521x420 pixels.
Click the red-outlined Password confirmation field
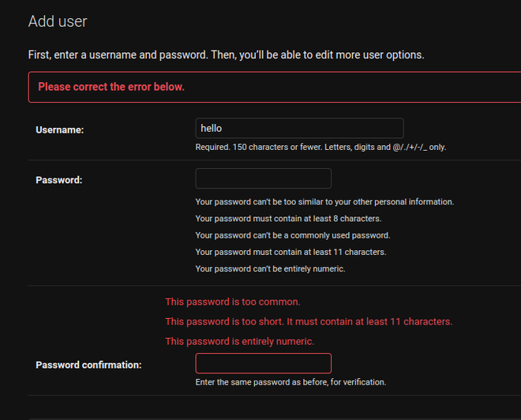pos(263,363)
